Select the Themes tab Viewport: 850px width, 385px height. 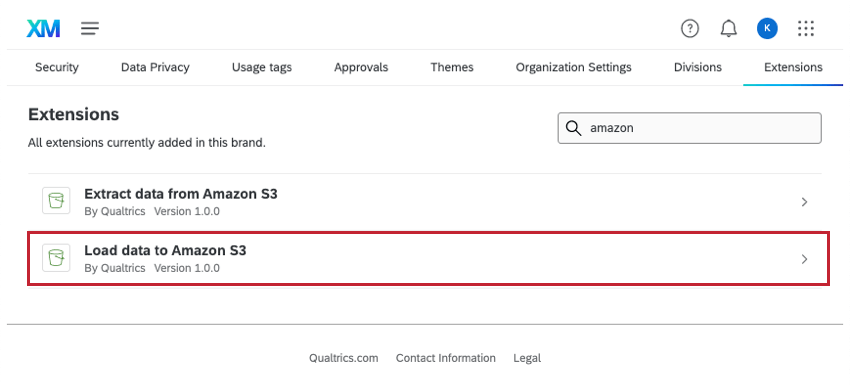point(452,67)
